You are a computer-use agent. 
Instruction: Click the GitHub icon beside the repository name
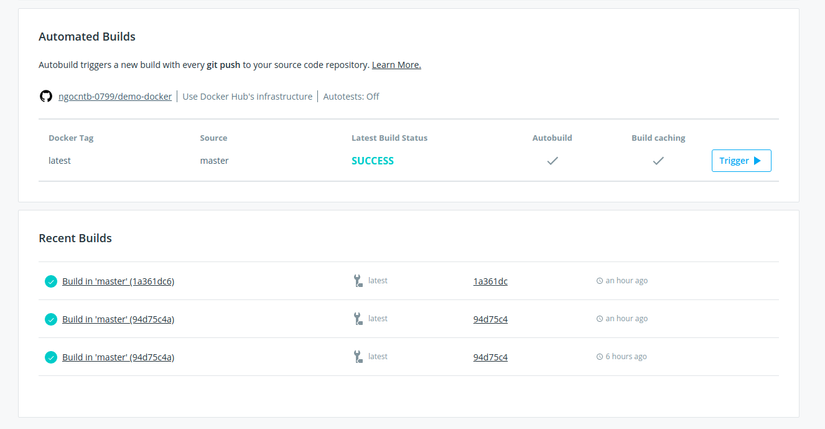click(46, 96)
